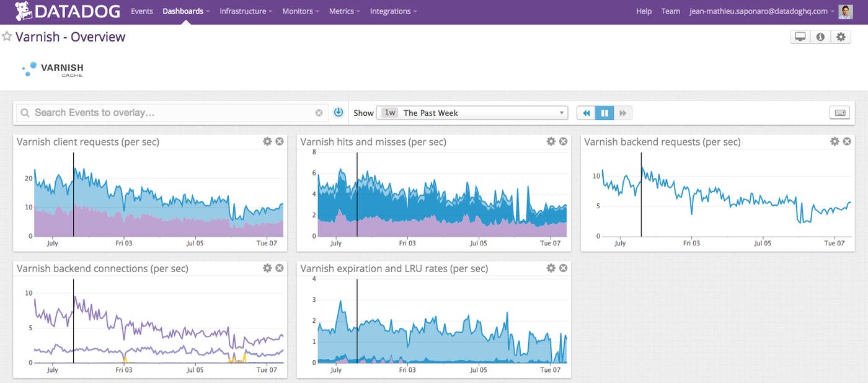Clear the event search field with the x
The width and height of the screenshot is (868, 383).
coord(319,112)
